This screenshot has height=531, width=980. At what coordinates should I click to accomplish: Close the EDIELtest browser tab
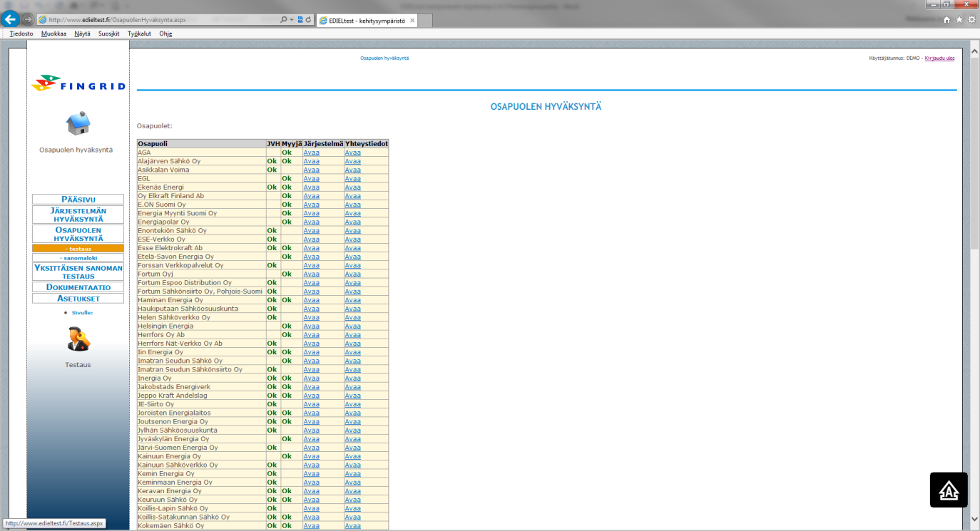coord(412,21)
